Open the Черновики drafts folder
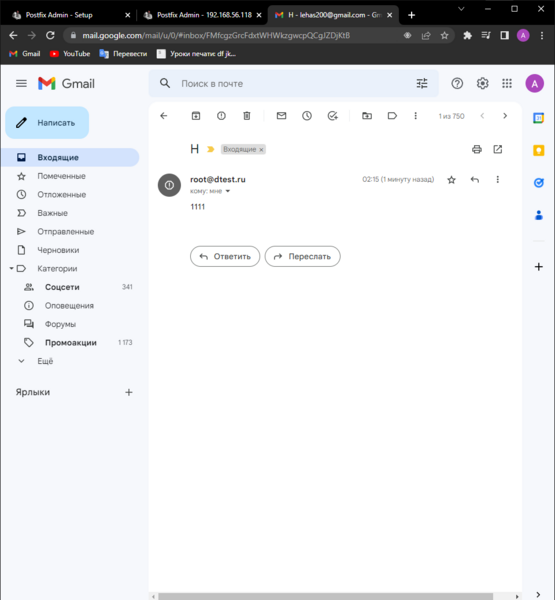Screen dimensions: 555x600 tap(70, 250)
